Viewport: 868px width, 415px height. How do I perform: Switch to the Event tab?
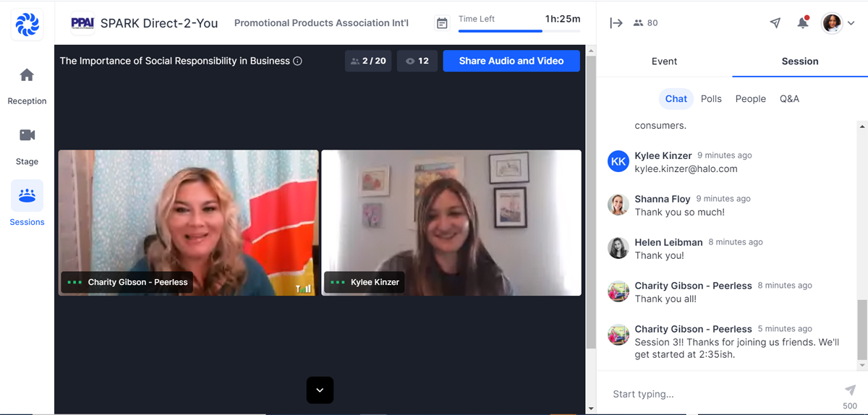(664, 61)
